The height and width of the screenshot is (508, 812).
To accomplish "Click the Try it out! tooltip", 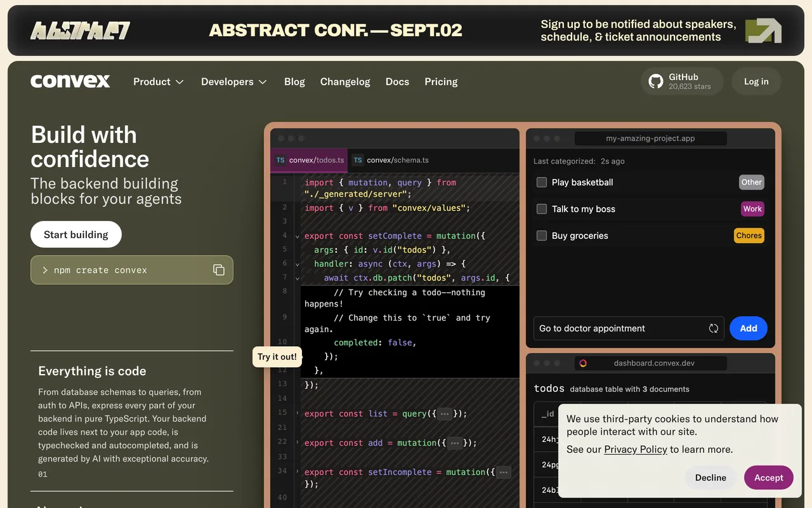I will [277, 356].
